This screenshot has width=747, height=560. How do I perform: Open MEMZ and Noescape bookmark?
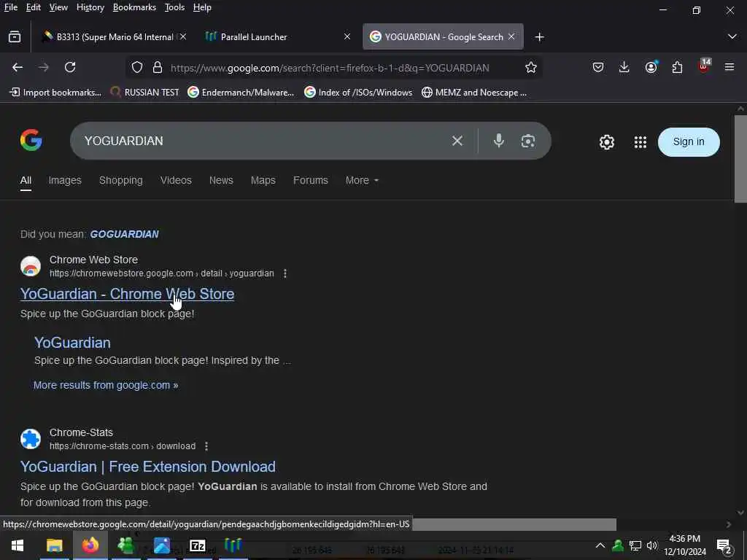(x=474, y=93)
